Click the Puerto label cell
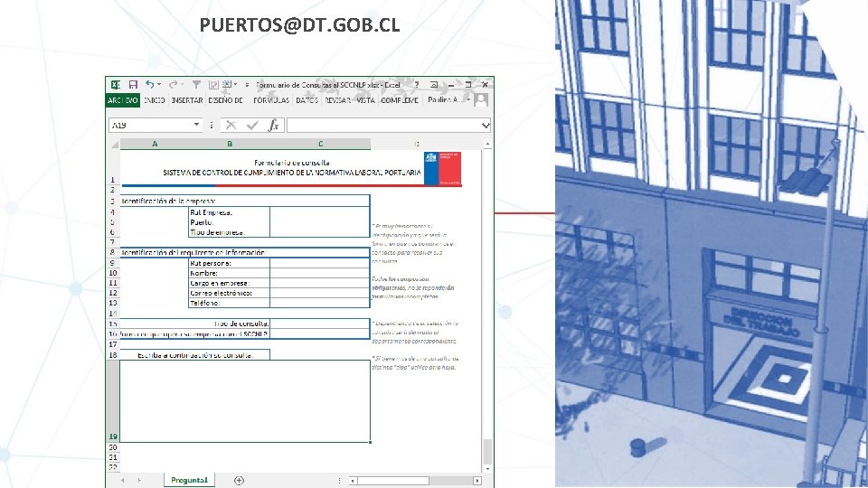The height and width of the screenshot is (488, 868). pos(229,222)
